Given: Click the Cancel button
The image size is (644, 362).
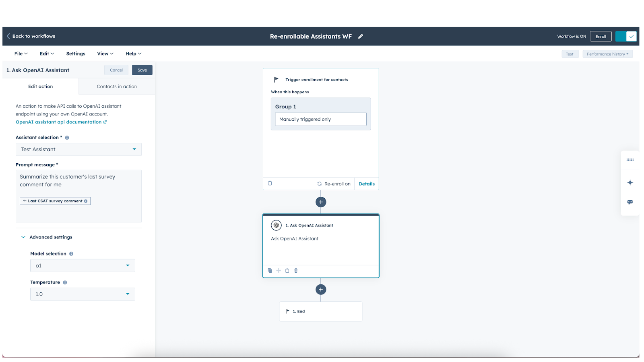Looking at the screenshot, I should coord(116,70).
